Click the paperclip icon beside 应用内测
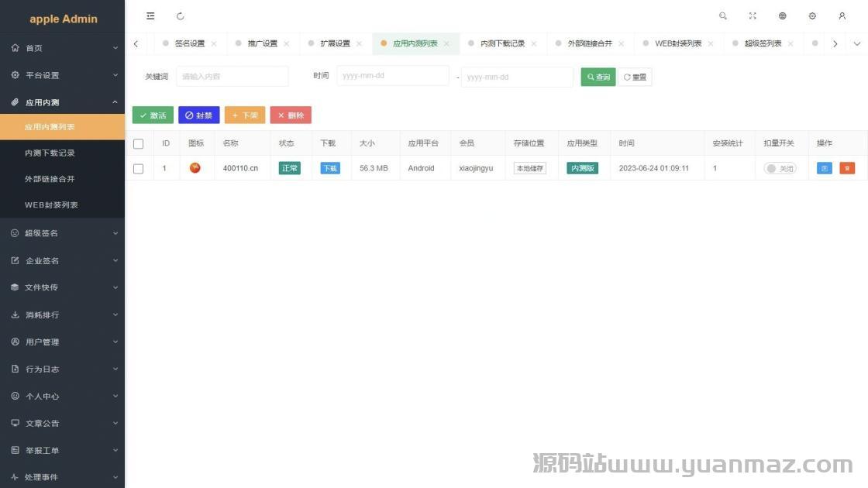868x488 pixels. tap(15, 101)
